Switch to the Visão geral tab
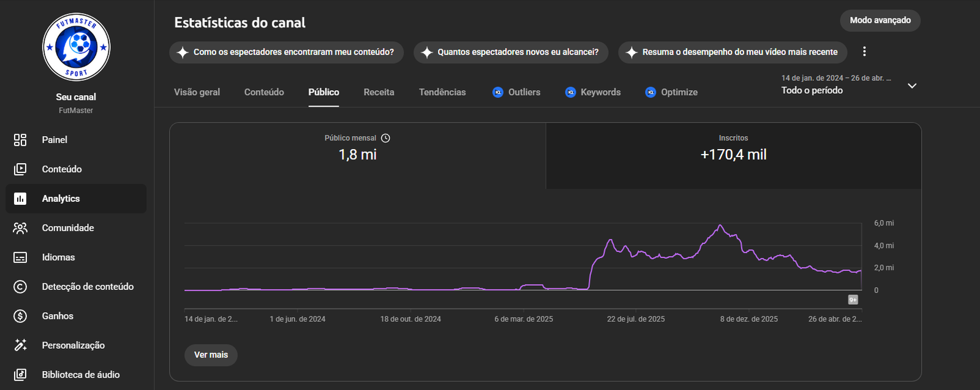Viewport: 980px width, 390px height. (197, 92)
